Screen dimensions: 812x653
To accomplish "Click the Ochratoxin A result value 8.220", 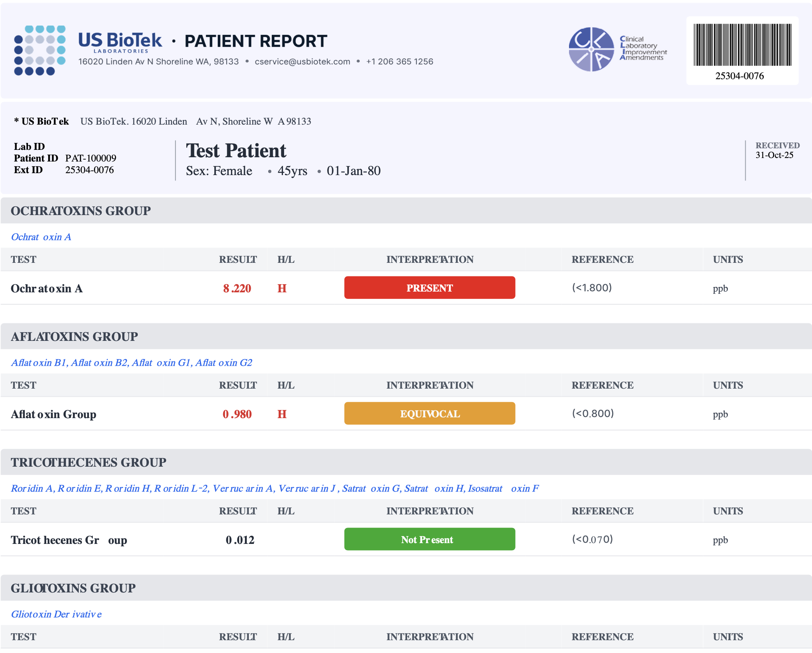I will [x=237, y=288].
